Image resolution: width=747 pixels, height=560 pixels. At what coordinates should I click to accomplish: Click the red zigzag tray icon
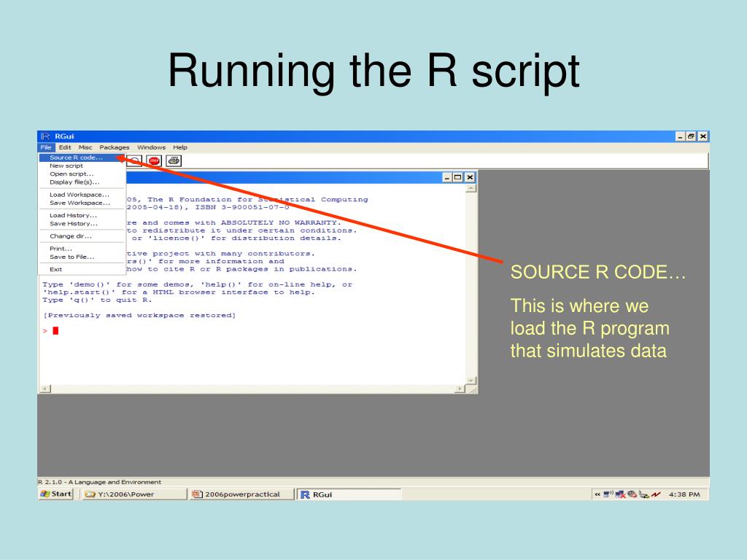click(656, 494)
